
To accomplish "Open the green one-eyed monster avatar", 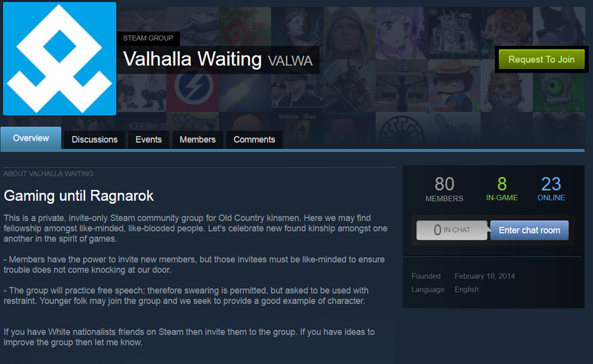I will tap(559, 85).
